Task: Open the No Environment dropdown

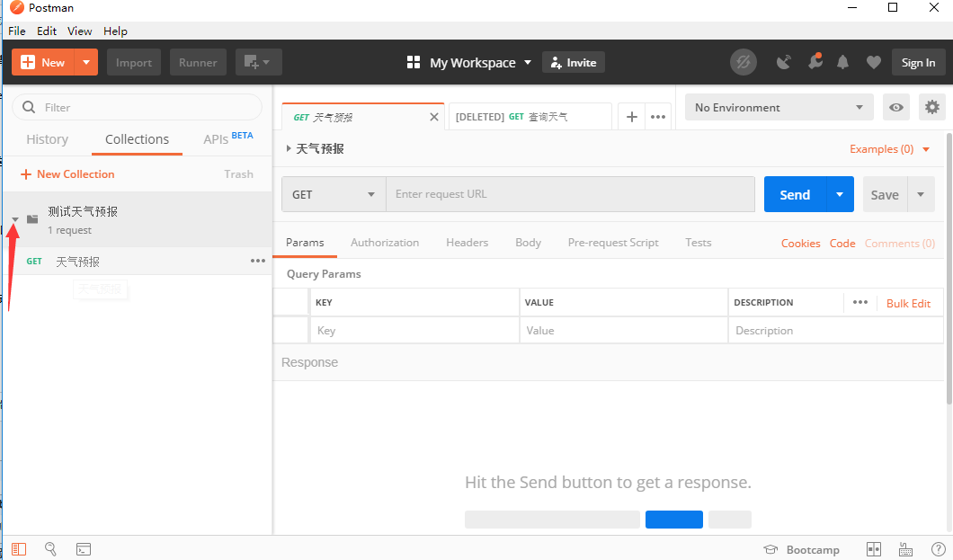Action: click(x=779, y=108)
